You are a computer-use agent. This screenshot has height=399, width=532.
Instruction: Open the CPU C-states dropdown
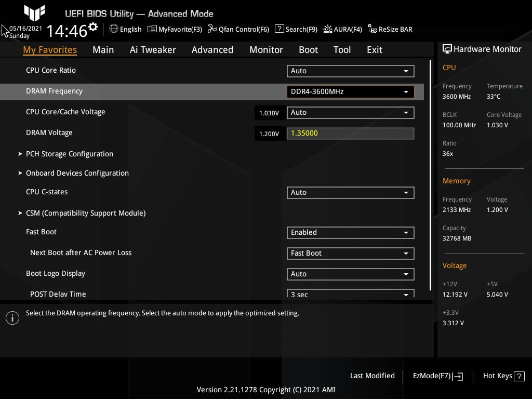[350, 193]
